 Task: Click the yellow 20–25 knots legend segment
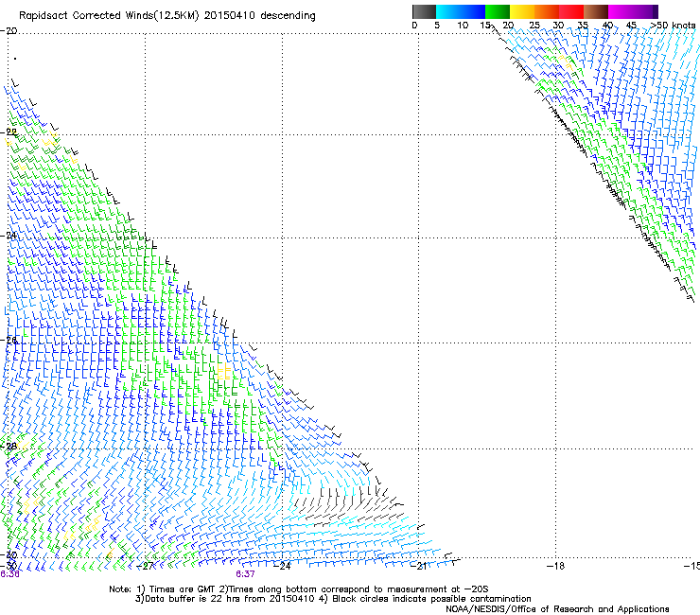522,11
